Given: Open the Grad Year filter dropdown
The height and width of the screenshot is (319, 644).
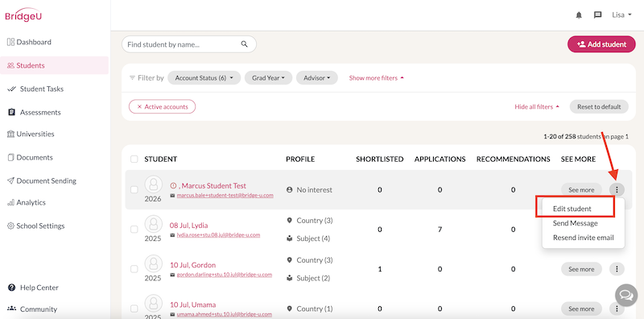Looking at the screenshot, I should 268,77.
